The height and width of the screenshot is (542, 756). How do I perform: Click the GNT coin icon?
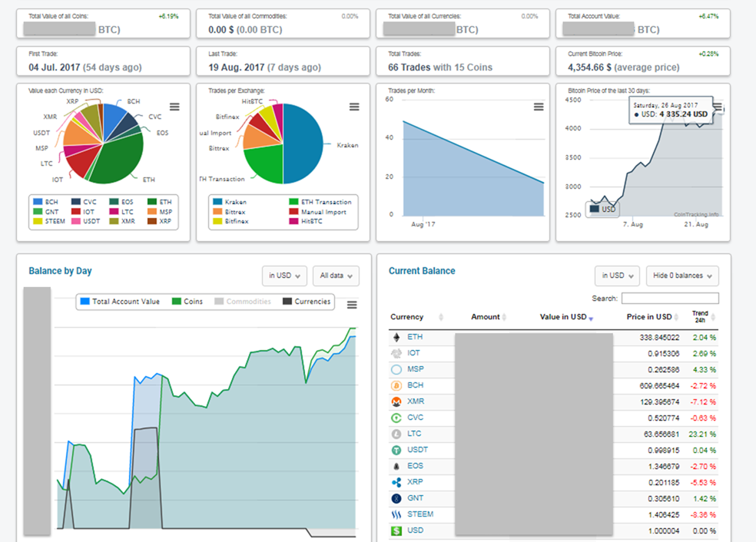tap(396, 499)
